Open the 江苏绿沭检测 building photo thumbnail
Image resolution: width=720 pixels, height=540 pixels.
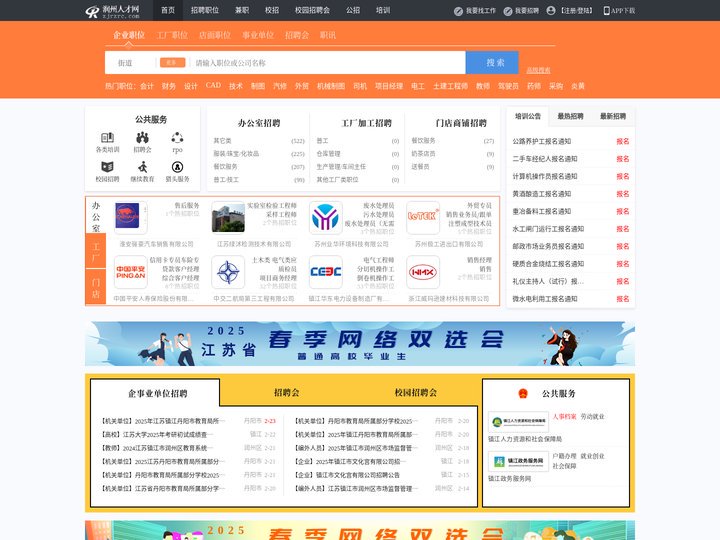[228, 217]
